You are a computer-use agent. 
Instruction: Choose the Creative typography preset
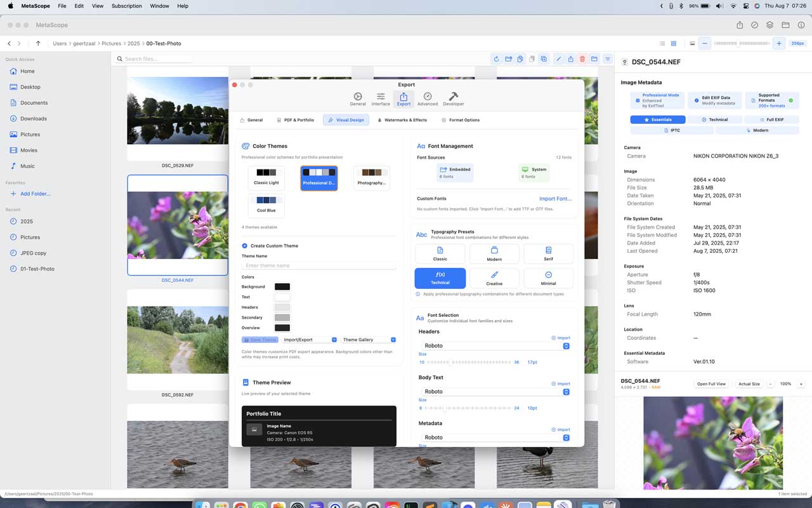[x=494, y=278]
